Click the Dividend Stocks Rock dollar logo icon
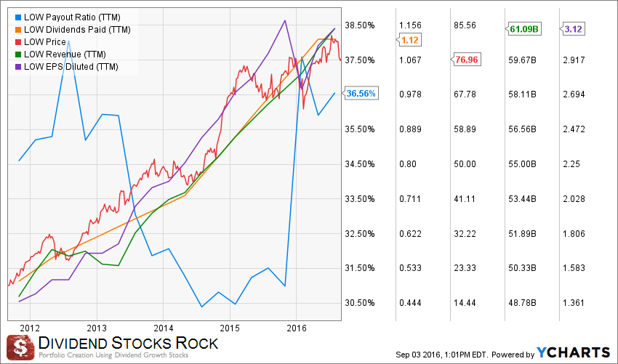The width and height of the screenshot is (618, 364). tap(20, 348)
